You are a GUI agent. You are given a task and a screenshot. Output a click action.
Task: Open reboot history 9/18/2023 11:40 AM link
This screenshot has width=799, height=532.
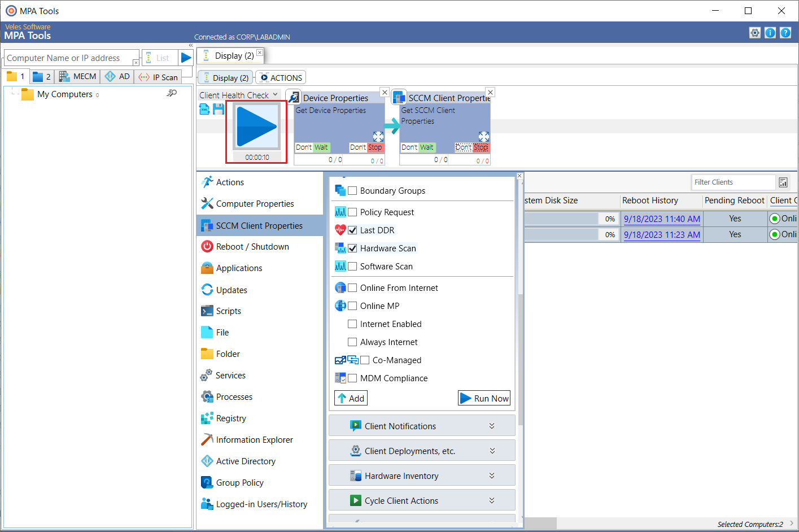click(662, 219)
